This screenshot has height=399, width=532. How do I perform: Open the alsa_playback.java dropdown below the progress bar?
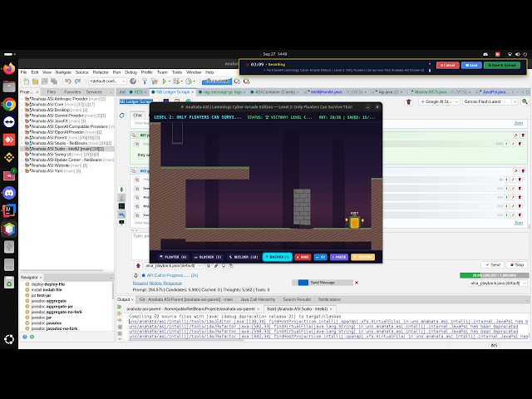[499, 283]
